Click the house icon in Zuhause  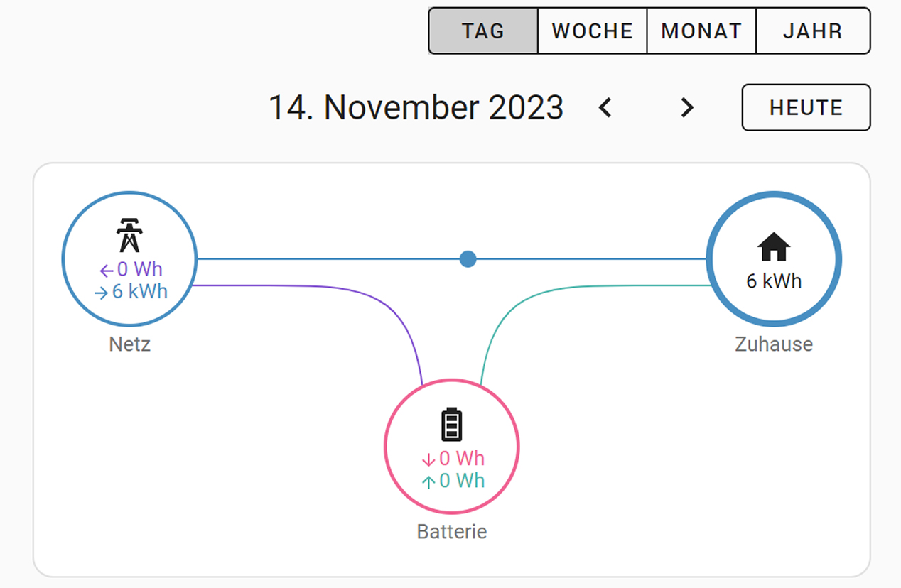tap(774, 247)
